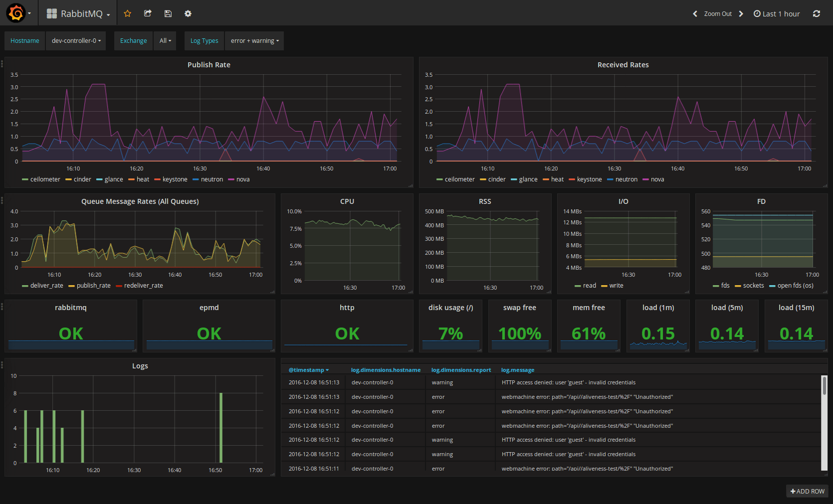The height and width of the screenshot is (504, 833).
Task: Shift time range backward with left arrow
Action: 695,14
